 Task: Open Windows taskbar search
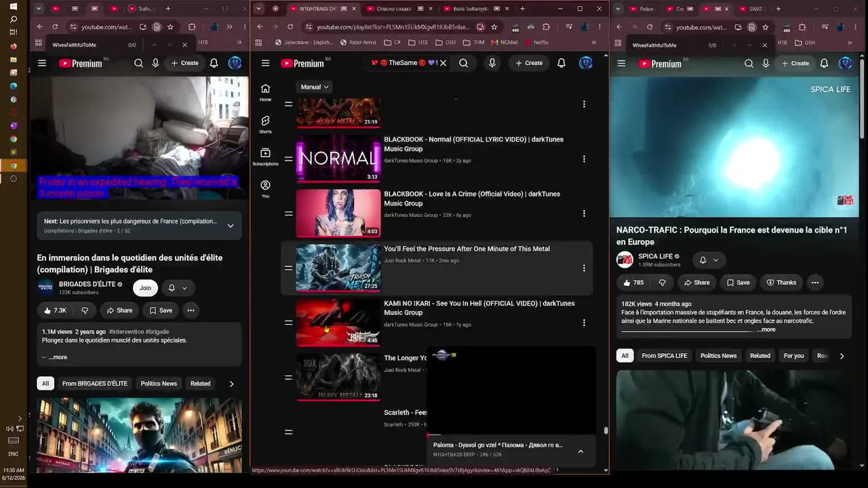click(14, 20)
